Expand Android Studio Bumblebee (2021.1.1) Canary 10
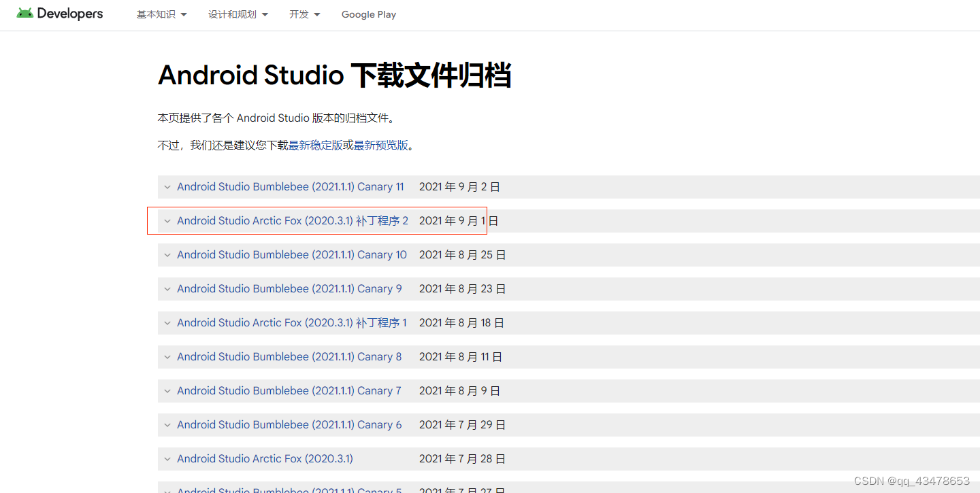The width and height of the screenshot is (980, 493). click(x=167, y=254)
